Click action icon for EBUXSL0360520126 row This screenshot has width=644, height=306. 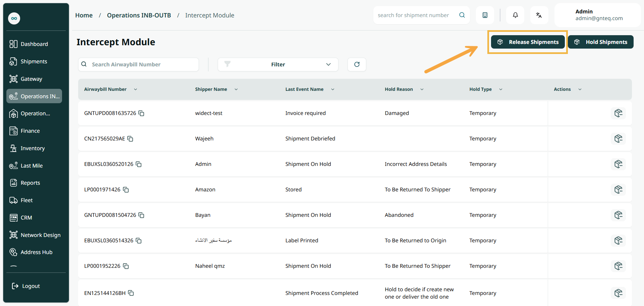click(x=618, y=164)
